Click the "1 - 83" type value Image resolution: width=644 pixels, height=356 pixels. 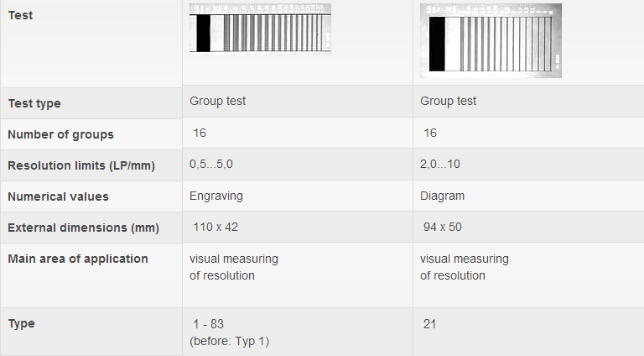208,323
